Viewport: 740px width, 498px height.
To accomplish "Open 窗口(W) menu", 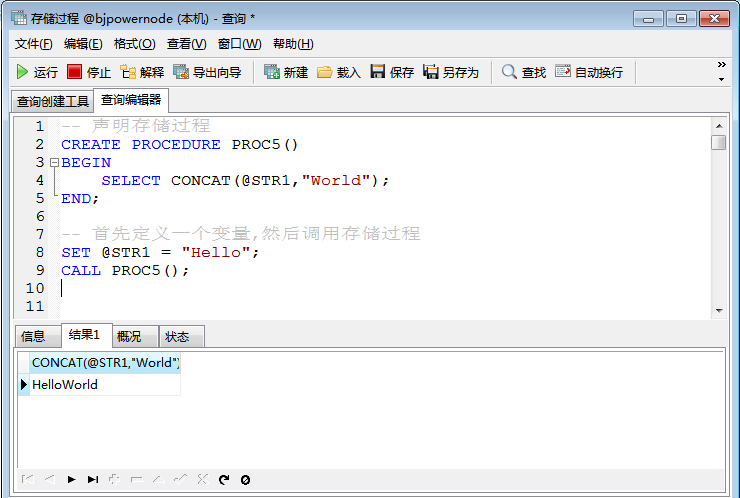I will coord(239,44).
